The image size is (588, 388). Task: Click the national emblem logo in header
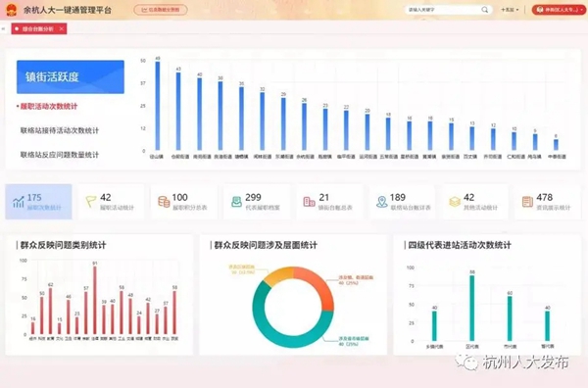tap(12, 10)
